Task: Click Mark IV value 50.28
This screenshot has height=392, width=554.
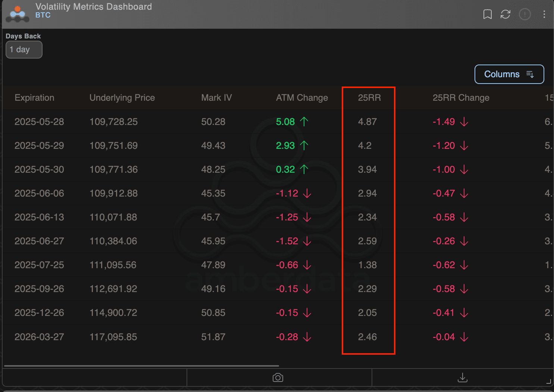Action: pyautogui.click(x=213, y=122)
